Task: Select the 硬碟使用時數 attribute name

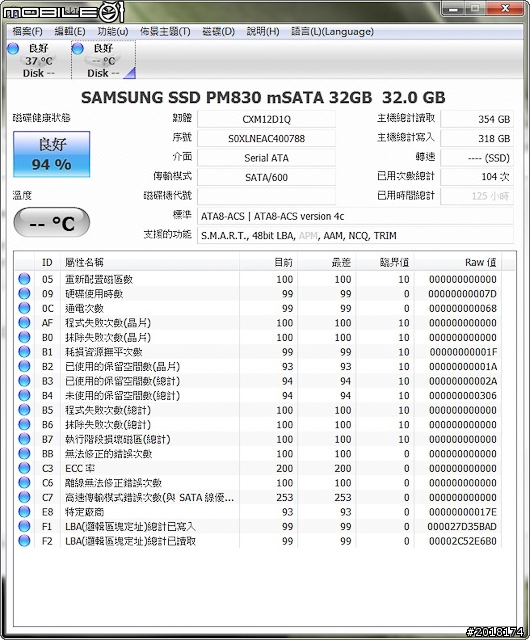Action: click(94, 294)
